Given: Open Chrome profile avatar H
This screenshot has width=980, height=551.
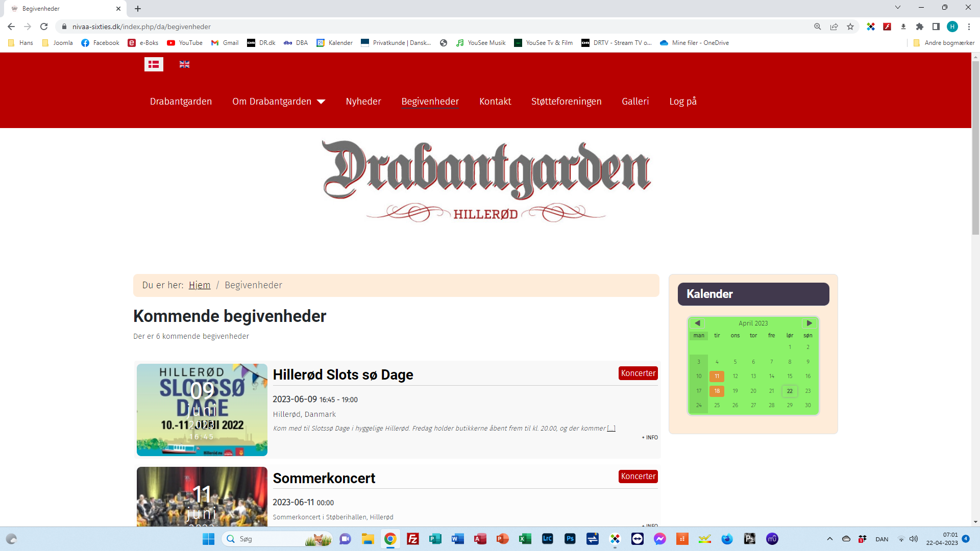Looking at the screenshot, I should tap(952, 27).
